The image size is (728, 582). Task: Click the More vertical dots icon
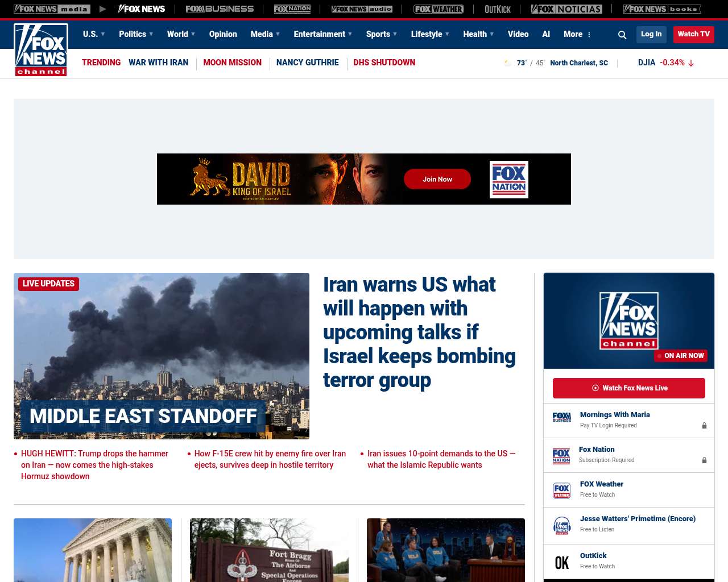coord(589,35)
